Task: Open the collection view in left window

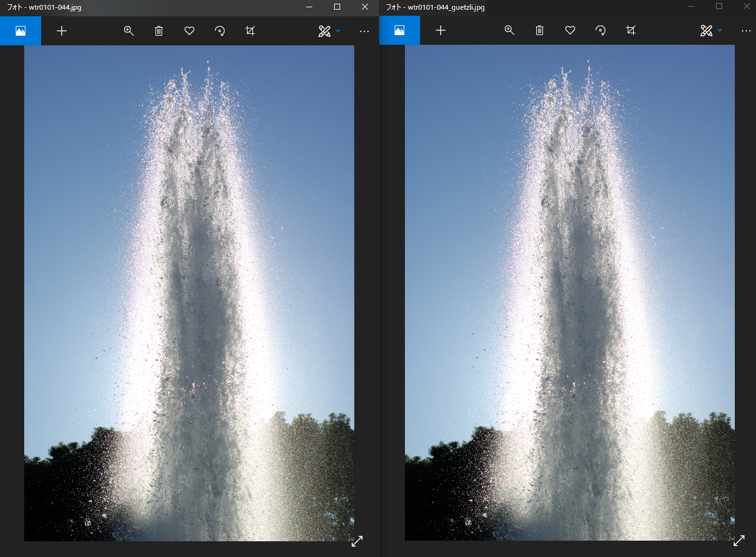Action: [21, 31]
